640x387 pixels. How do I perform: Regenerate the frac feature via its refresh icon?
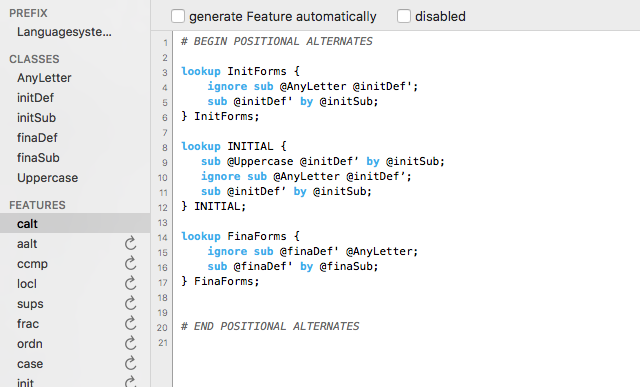click(x=130, y=323)
